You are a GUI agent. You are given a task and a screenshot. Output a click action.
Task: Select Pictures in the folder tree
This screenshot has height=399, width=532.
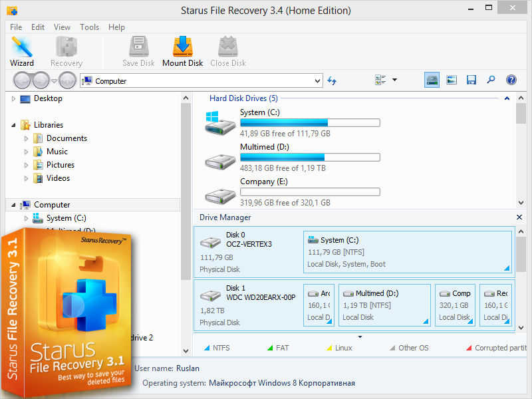click(61, 164)
